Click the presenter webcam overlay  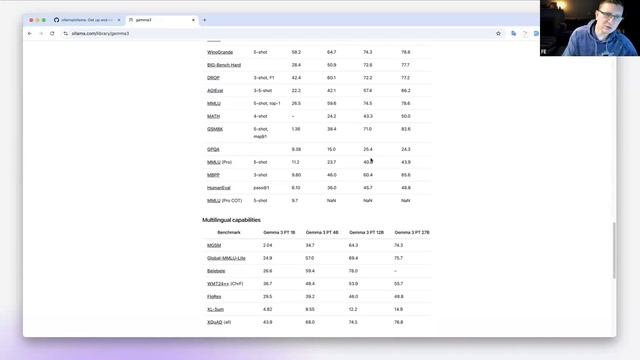point(590,28)
